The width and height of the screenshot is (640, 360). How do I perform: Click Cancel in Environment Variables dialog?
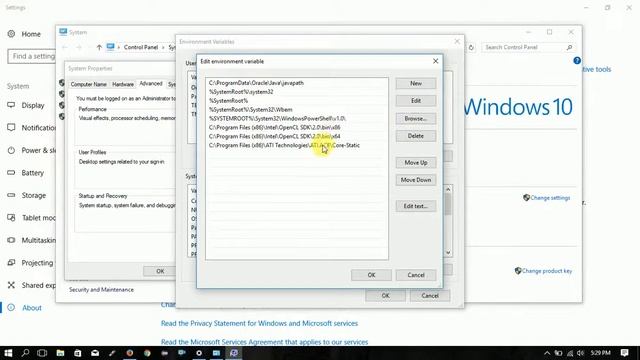click(x=430, y=296)
